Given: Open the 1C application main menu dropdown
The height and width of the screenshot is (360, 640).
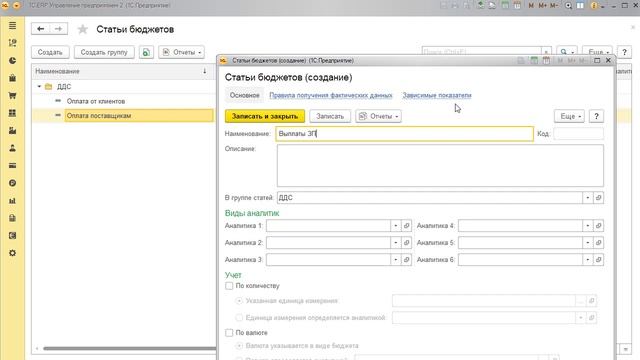Looking at the screenshot, I should point(16,6).
